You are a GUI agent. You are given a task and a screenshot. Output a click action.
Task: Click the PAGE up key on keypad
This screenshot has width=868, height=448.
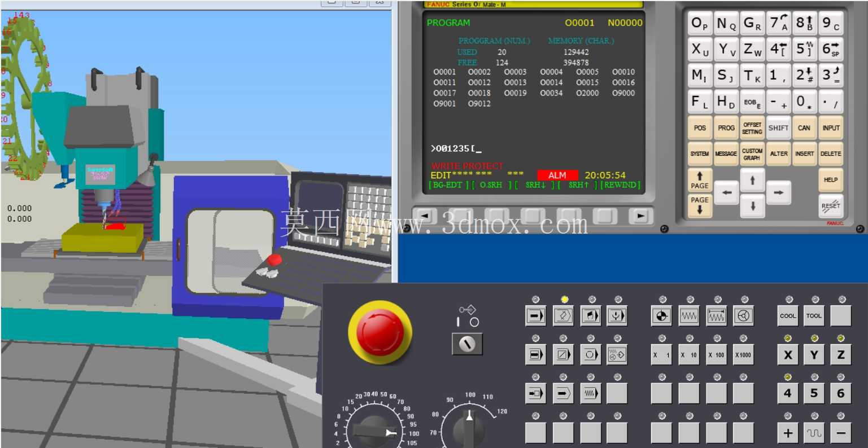click(x=700, y=180)
